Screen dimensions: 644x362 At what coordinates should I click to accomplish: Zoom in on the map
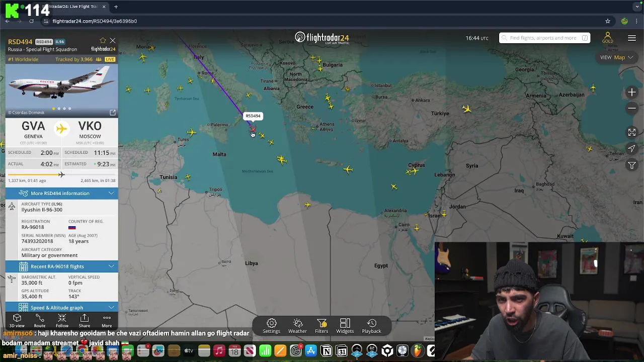click(632, 93)
